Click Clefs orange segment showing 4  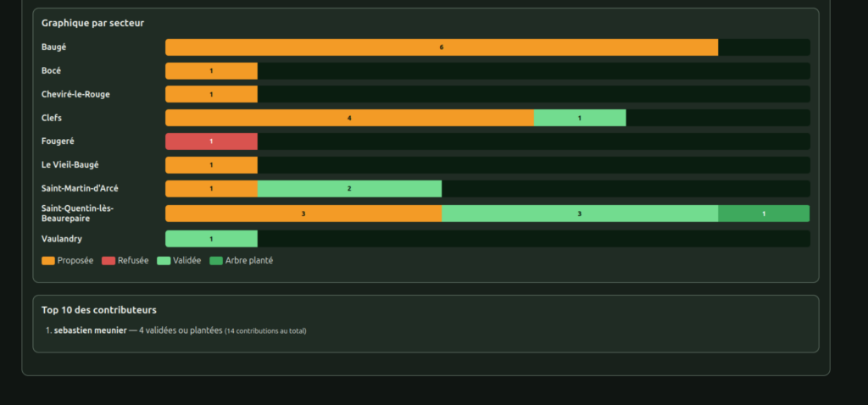click(350, 118)
